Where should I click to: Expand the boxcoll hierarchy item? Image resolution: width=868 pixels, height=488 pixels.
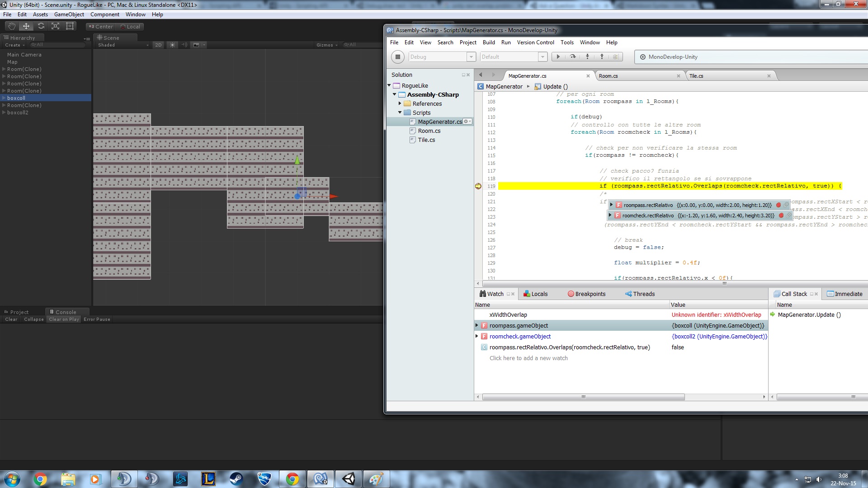(4, 98)
